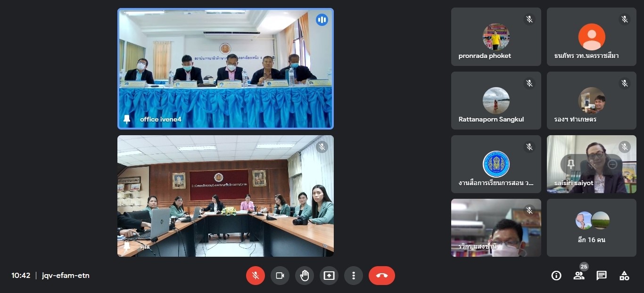The height and width of the screenshot is (293, 644).
Task: Toggle the camera on or off
Action: pyautogui.click(x=280, y=276)
